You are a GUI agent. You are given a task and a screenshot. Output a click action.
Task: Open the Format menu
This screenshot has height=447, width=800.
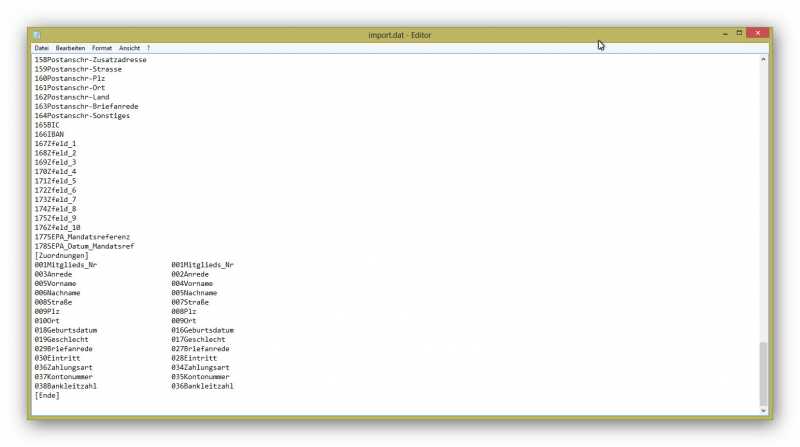[102, 47]
